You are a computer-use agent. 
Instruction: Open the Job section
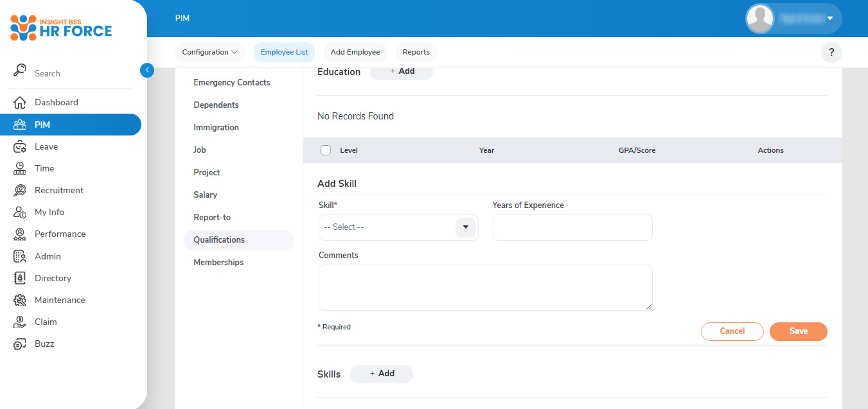pos(200,150)
